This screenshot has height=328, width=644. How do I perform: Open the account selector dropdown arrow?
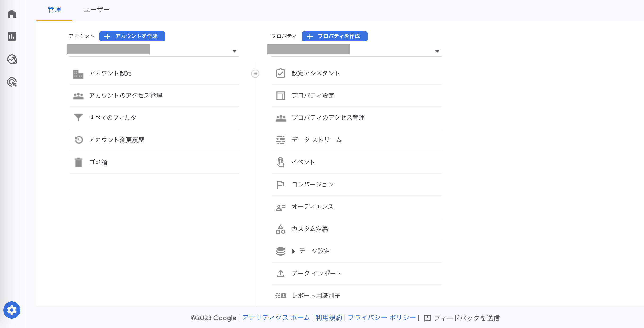[x=234, y=51]
